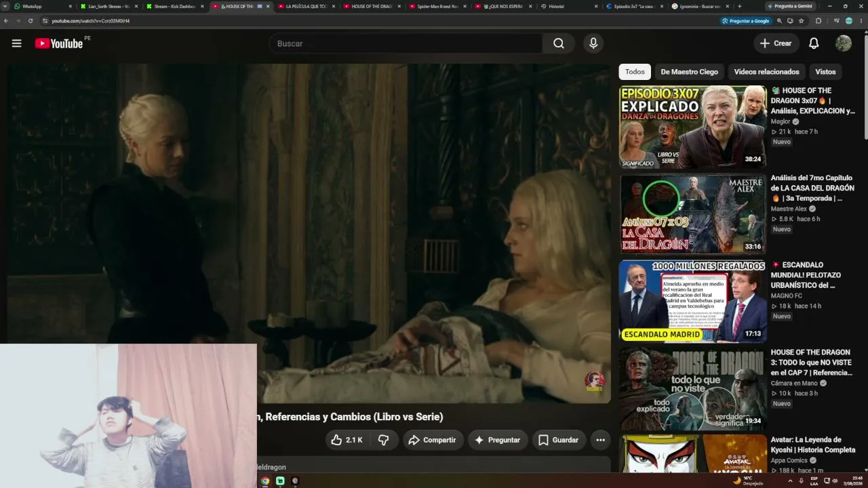Switch to the Episodio 3x7 La casa tab
The image size is (868, 488).
point(634,6)
